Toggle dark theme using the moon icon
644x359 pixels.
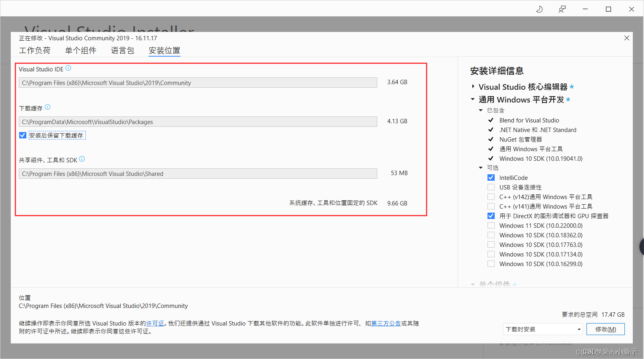[539, 9]
